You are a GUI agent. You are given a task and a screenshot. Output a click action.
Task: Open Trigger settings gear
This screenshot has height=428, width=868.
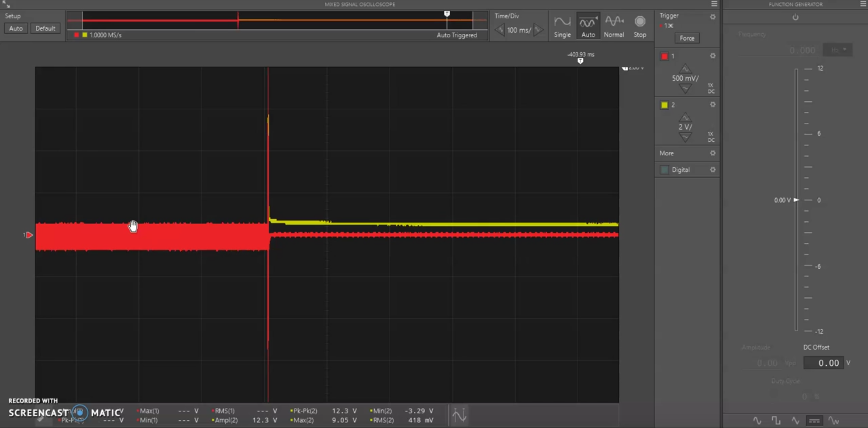pos(712,17)
